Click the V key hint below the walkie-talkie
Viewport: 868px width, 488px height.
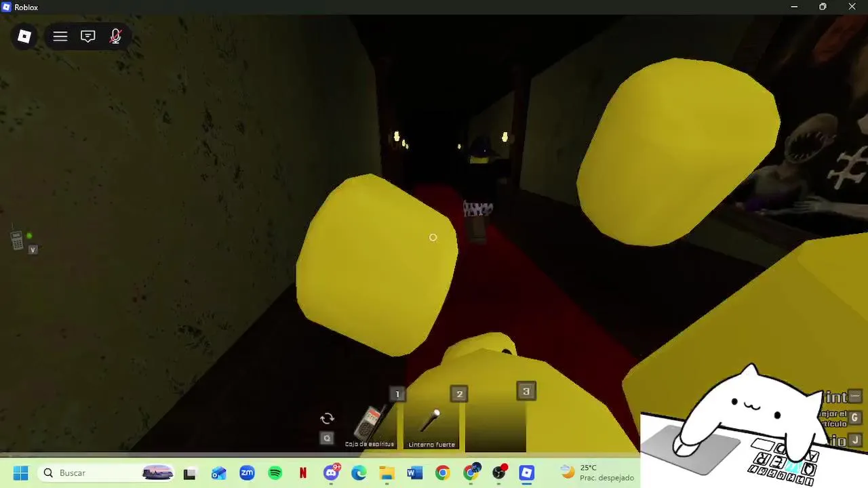click(x=33, y=250)
